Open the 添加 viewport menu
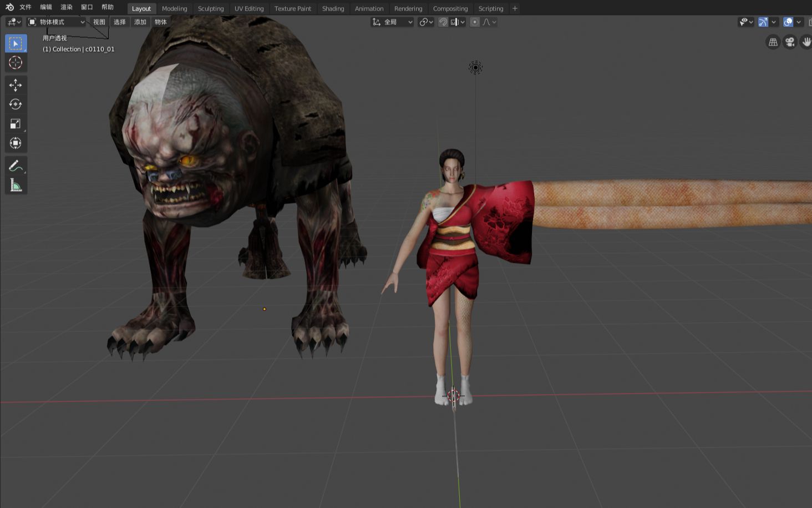The height and width of the screenshot is (508, 812). pos(140,22)
